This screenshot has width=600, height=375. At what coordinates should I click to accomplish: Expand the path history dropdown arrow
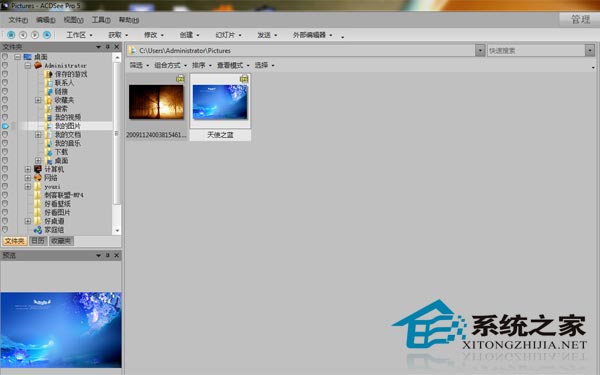(480, 50)
